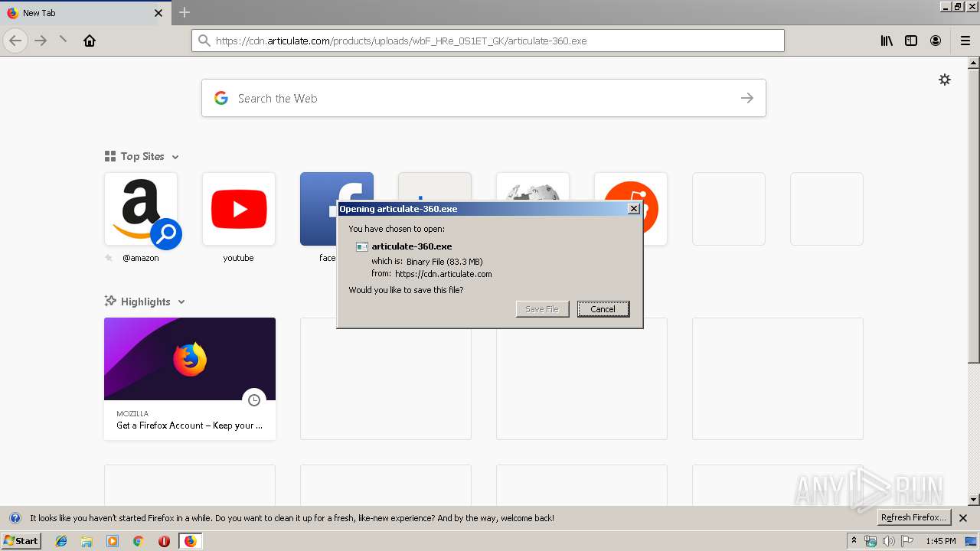Click the network tray icon

pos(870,541)
